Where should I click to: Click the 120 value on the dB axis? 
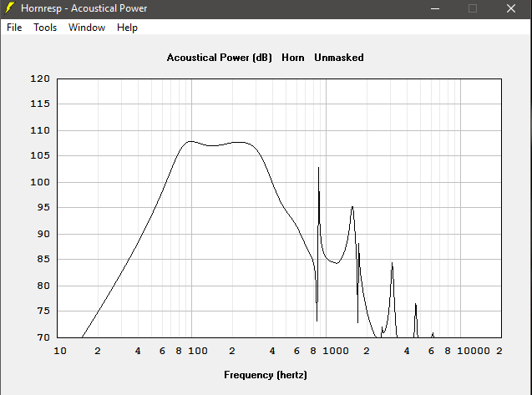point(41,79)
